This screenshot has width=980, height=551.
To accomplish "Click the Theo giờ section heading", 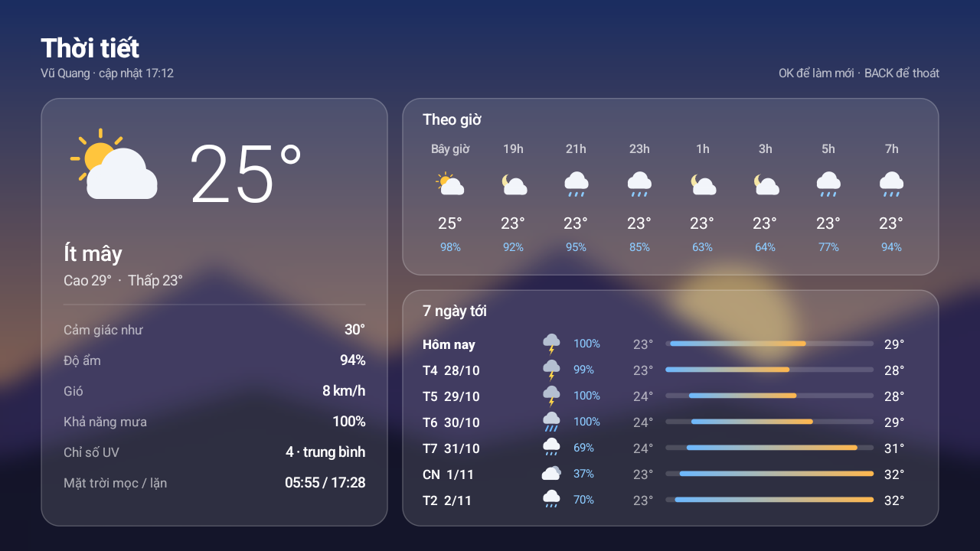I will (x=452, y=120).
